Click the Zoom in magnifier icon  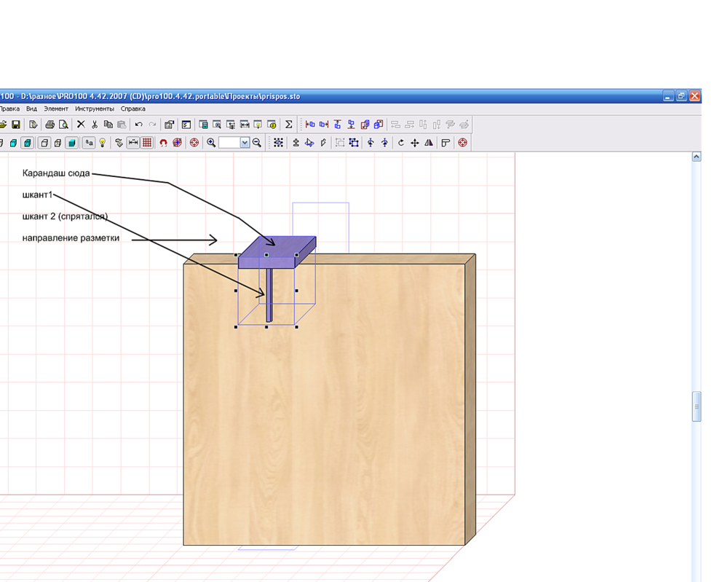(x=211, y=143)
